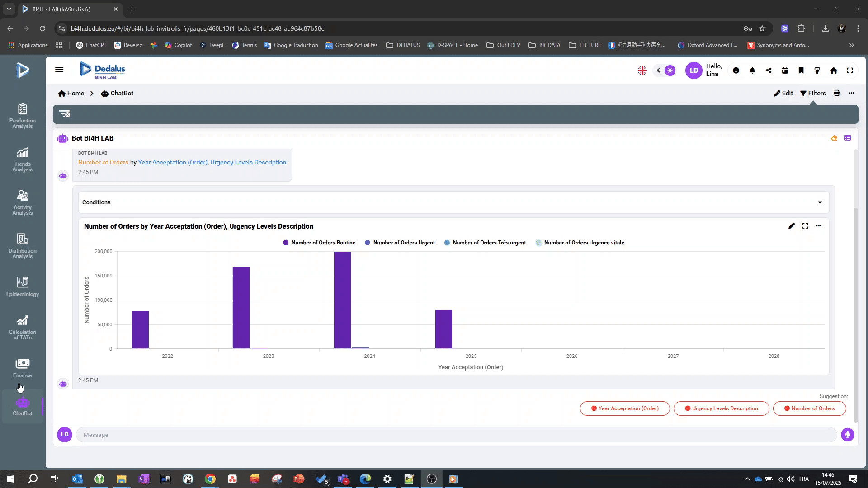The height and width of the screenshot is (488, 868).
Task: Click the microphone voice input button
Action: pos(847,435)
